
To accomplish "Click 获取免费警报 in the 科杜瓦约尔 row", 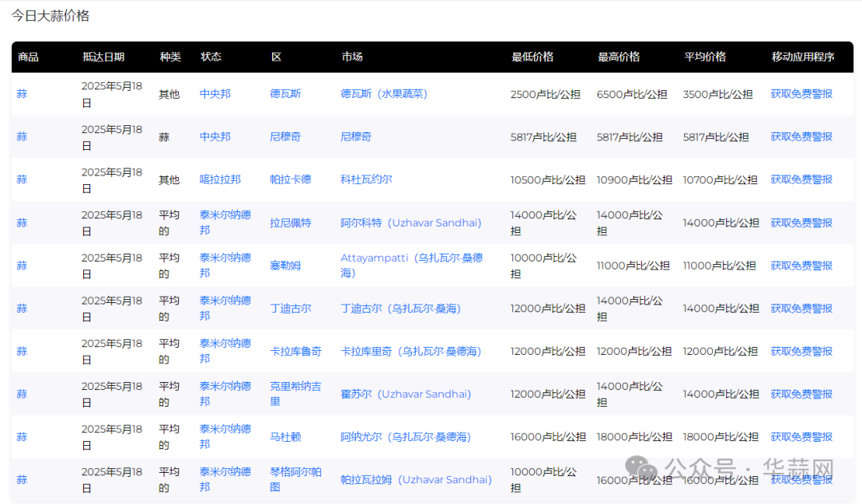I will pos(801,179).
